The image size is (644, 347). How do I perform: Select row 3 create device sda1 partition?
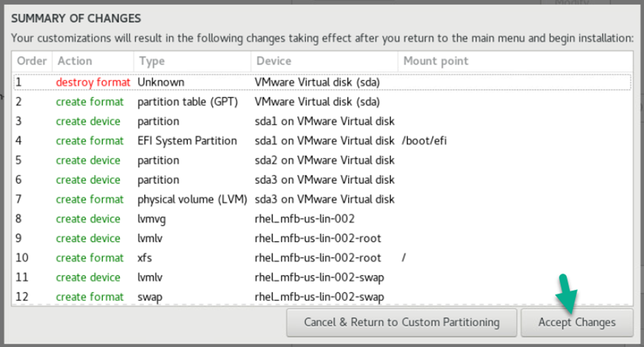323,122
